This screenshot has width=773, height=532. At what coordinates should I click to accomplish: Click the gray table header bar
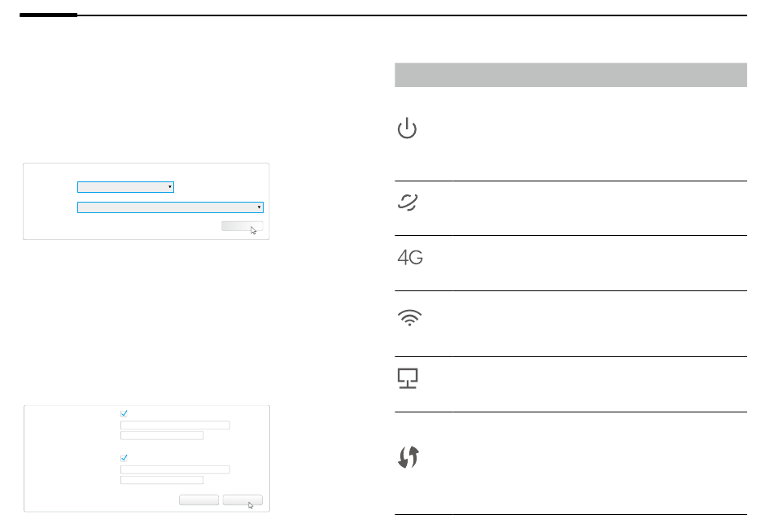570,75
